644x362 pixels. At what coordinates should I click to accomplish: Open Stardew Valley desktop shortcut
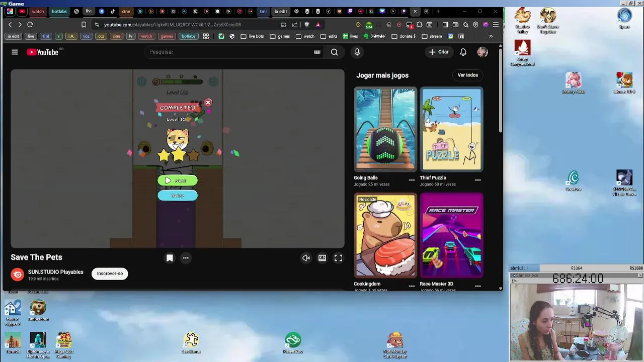point(522,21)
